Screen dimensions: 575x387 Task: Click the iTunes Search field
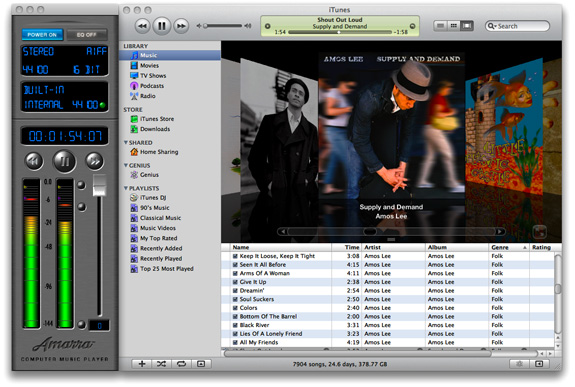[517, 26]
